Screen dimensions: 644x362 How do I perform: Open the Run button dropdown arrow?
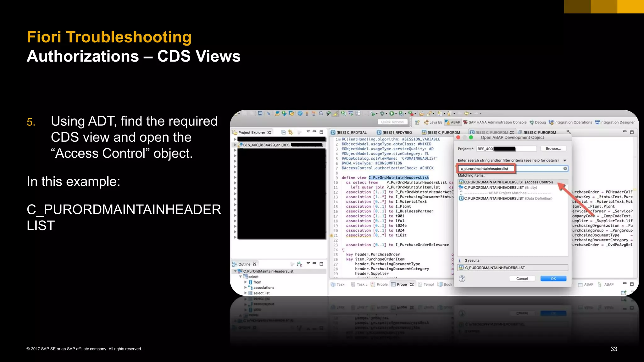pyautogui.click(x=396, y=114)
